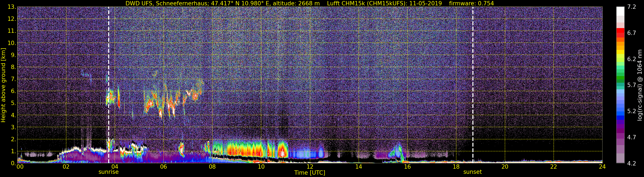Click the 'Height above ground [km]' axis label
The width and height of the screenshot is (644, 177).
[3, 85]
